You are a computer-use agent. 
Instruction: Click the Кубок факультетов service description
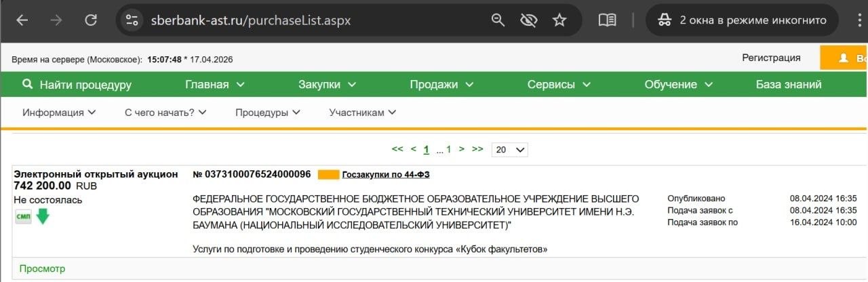370,249
